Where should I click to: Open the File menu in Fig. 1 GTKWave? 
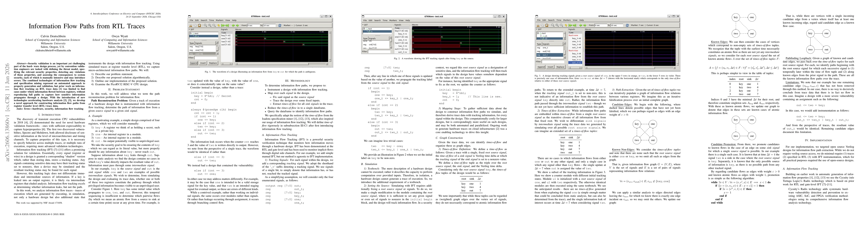191,21
